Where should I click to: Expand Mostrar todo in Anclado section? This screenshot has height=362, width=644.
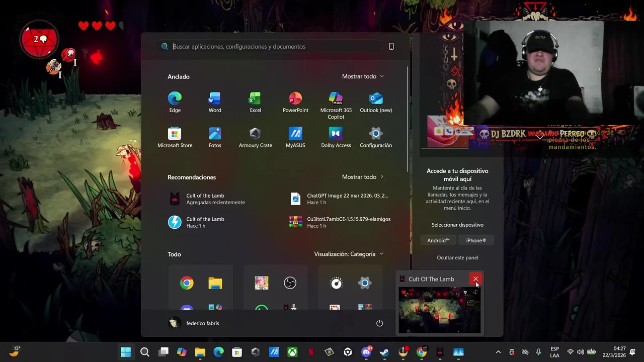pyautogui.click(x=363, y=76)
